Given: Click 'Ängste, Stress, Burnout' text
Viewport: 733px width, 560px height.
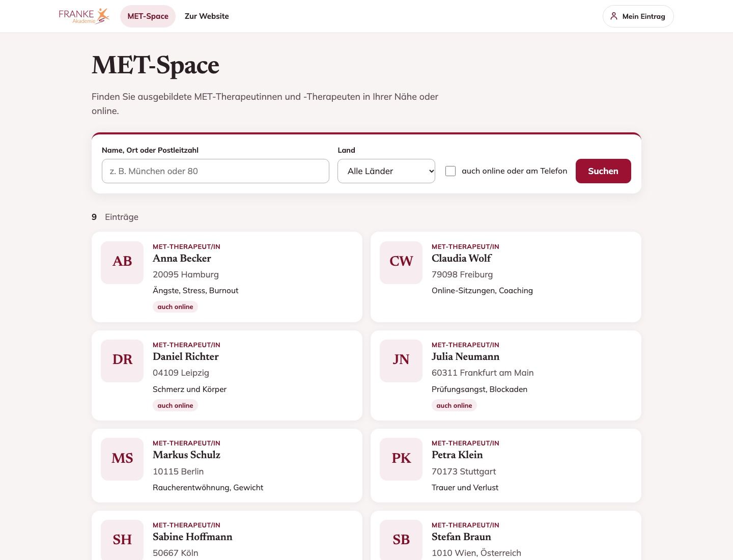Looking at the screenshot, I should pos(195,291).
